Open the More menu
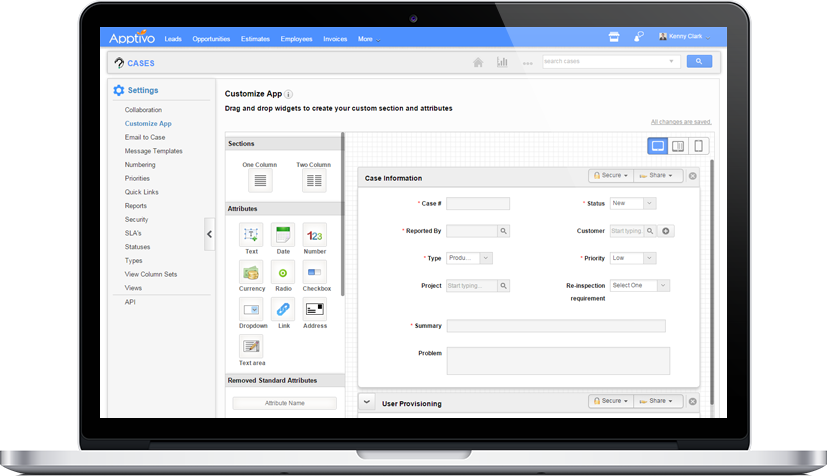This screenshot has width=827, height=476. pyautogui.click(x=368, y=39)
